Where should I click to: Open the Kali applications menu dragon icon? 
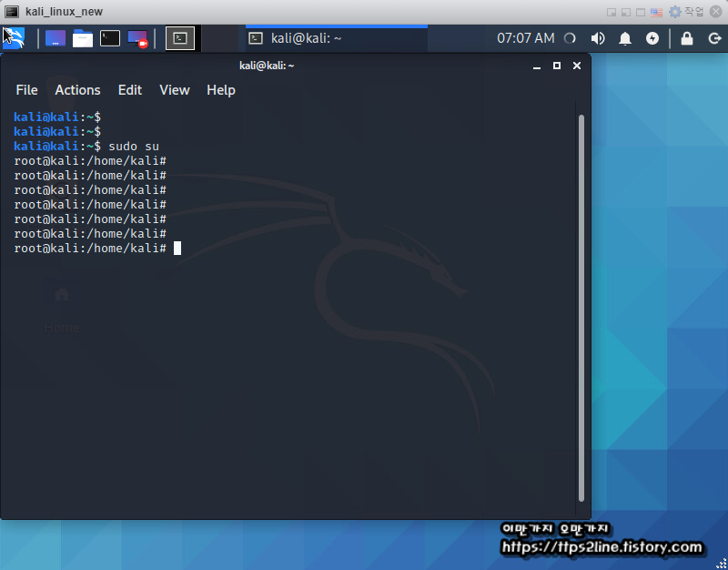(x=13, y=38)
